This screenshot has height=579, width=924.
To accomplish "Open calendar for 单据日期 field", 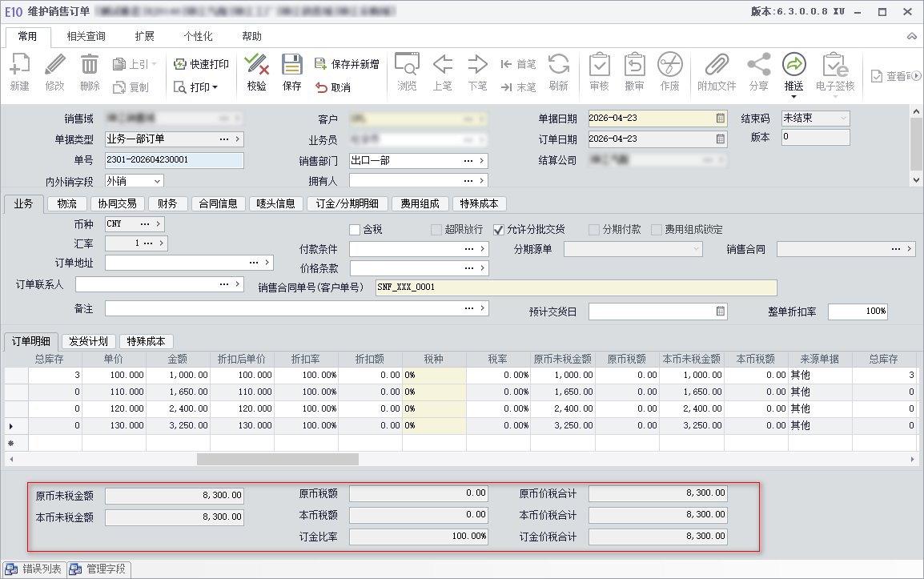I will coord(720,118).
